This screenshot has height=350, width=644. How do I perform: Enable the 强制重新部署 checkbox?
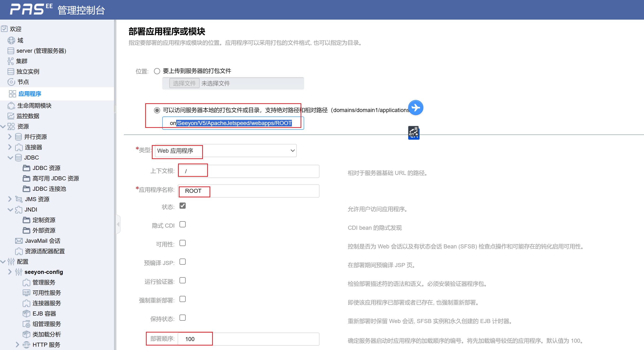[183, 299]
